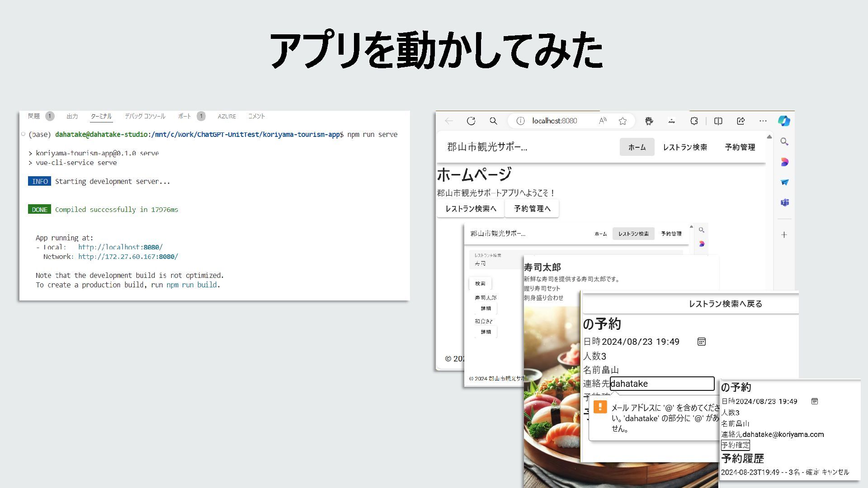
Task: Switch to the ターミナル tab
Action: (101, 116)
